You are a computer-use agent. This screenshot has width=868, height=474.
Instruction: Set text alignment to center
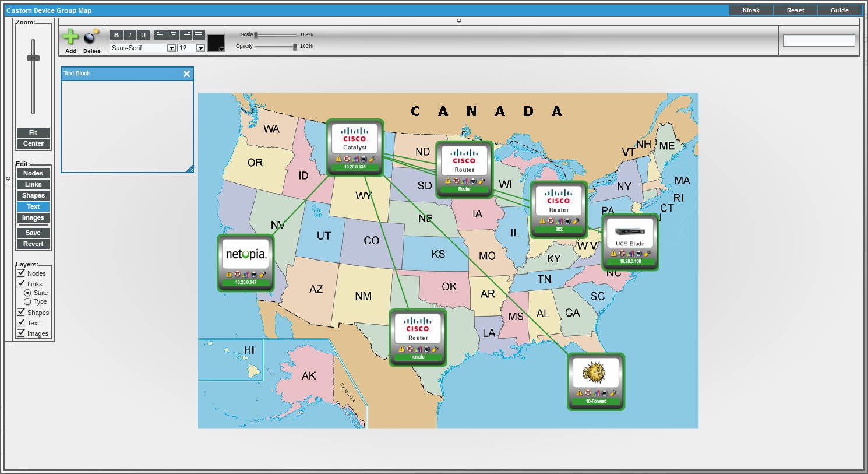pyautogui.click(x=173, y=35)
